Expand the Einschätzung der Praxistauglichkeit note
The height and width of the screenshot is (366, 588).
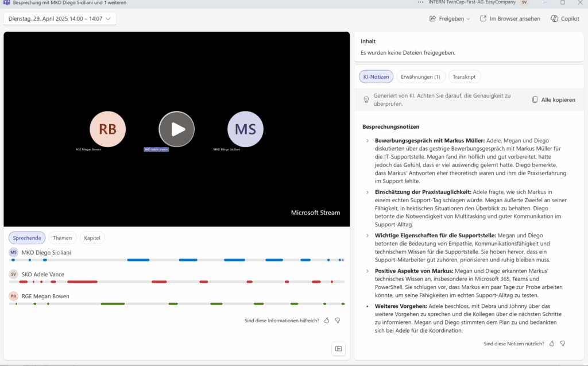click(x=367, y=192)
